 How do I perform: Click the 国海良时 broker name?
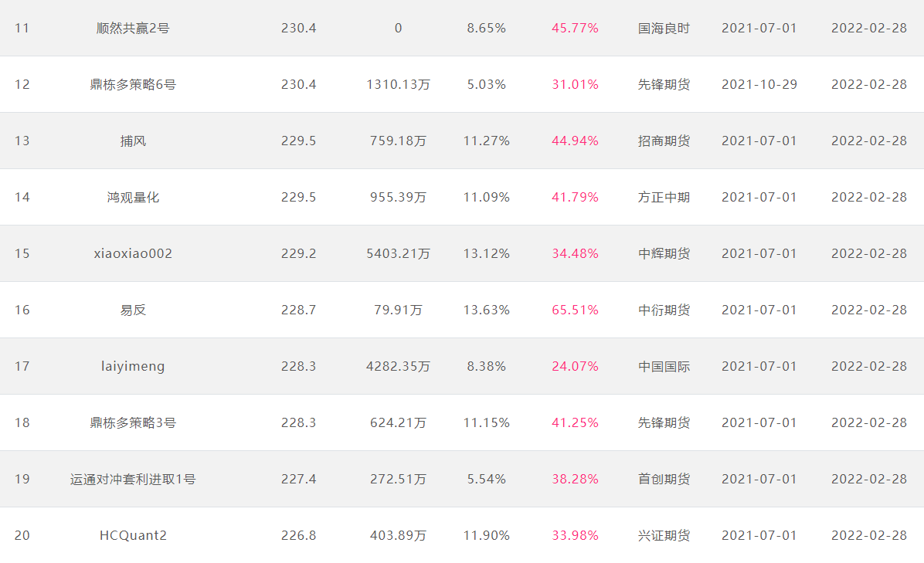click(664, 29)
